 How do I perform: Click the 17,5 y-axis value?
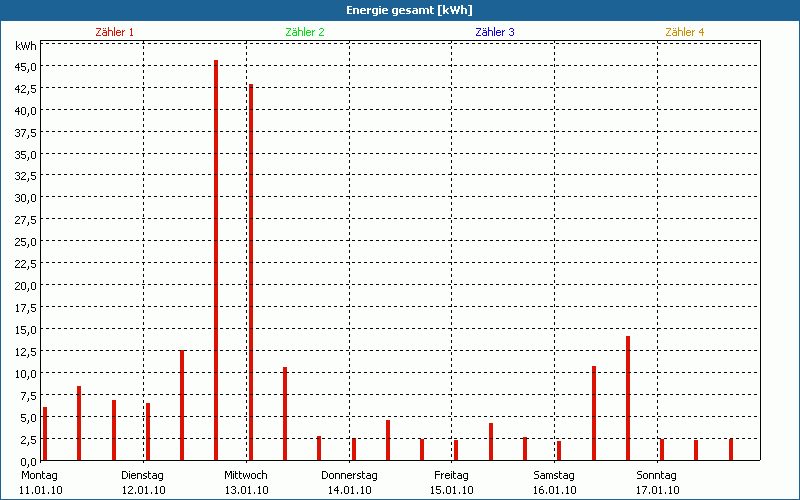click(26, 308)
